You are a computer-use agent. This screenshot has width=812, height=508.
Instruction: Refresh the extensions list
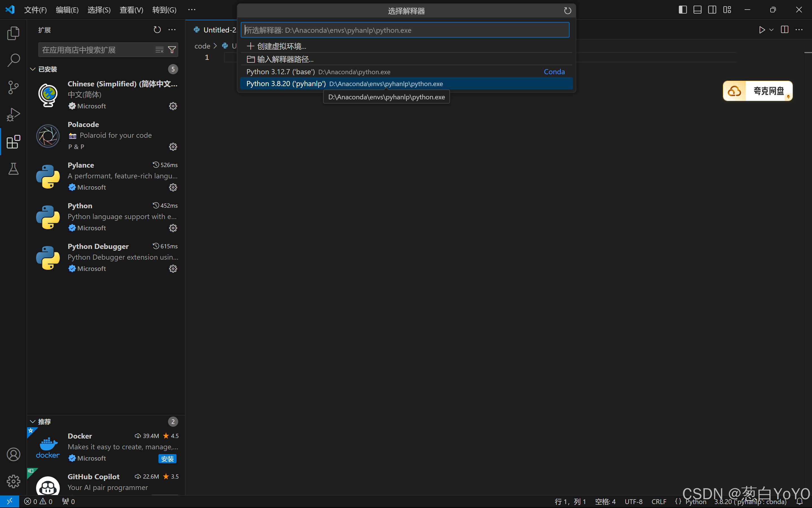pyautogui.click(x=157, y=30)
